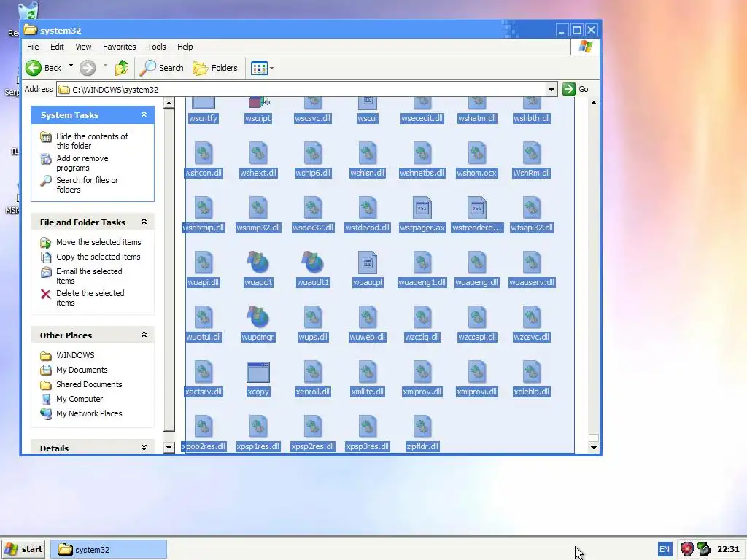This screenshot has height=560, width=747.
Task: Click the system32 taskbar button
Action: coord(109,550)
